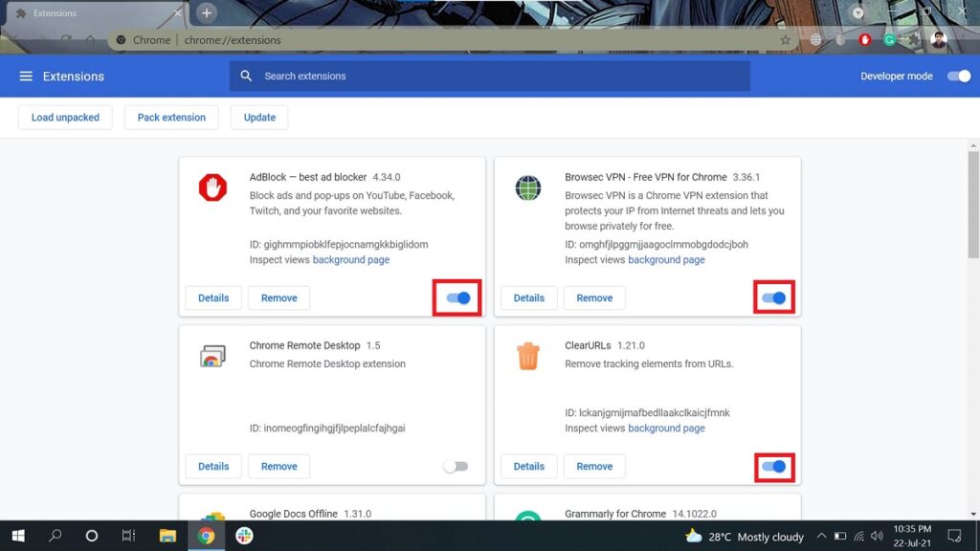This screenshot has height=551, width=980.
Task: Click Remove on Browsec VPN
Action: 594,298
